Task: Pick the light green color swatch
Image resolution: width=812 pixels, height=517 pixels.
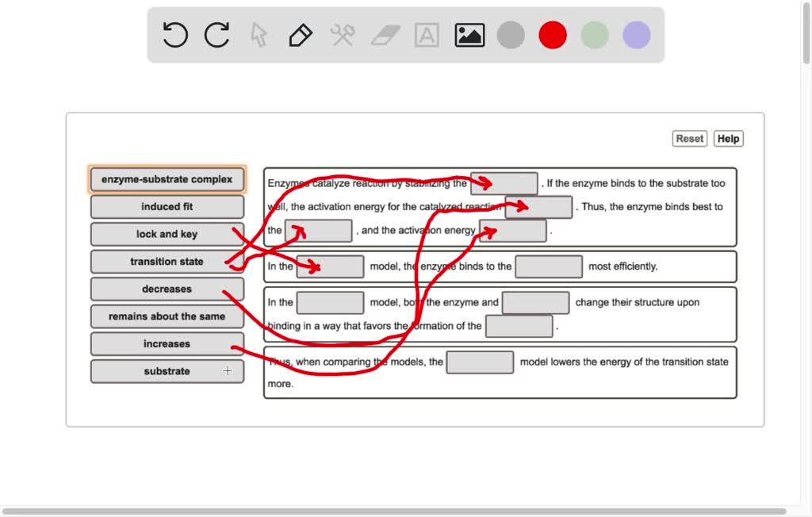Action: point(595,35)
